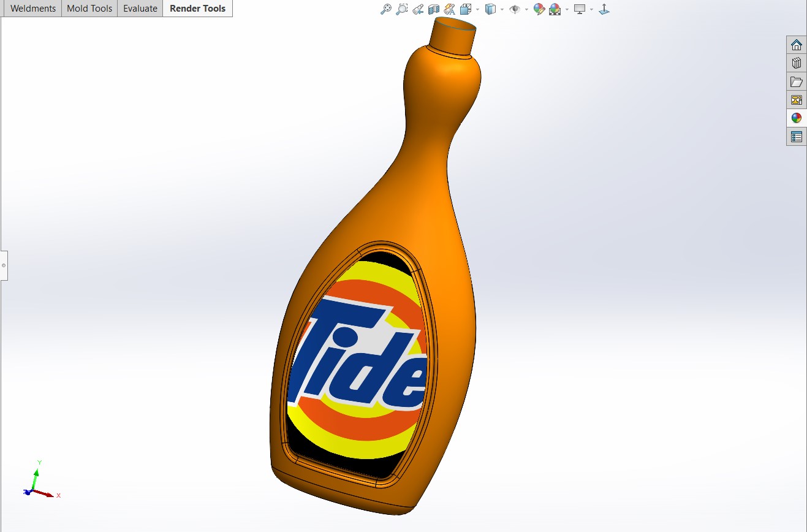Open the Weldments tab
Screen dimensions: 807x532
[33, 9]
